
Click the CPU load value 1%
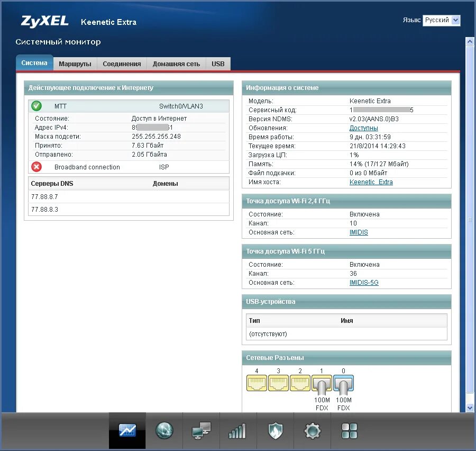pos(354,155)
